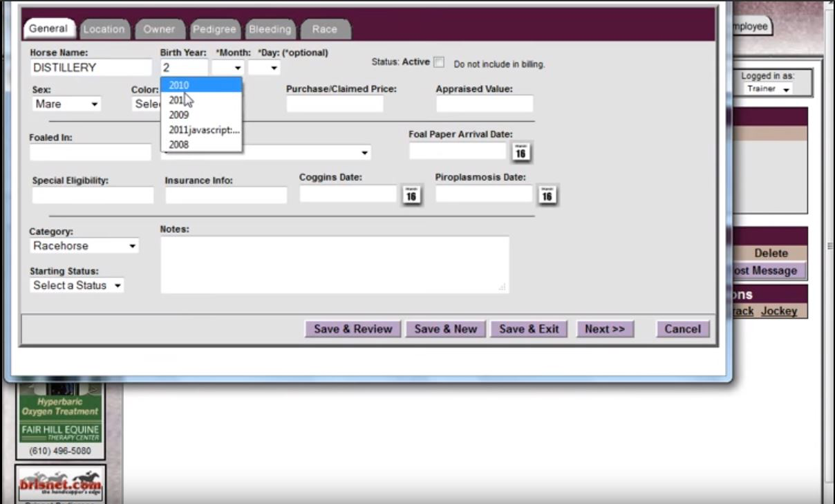835x504 pixels.
Task: Open the Piroplasmosis Date calendar icon
Action: (547, 195)
